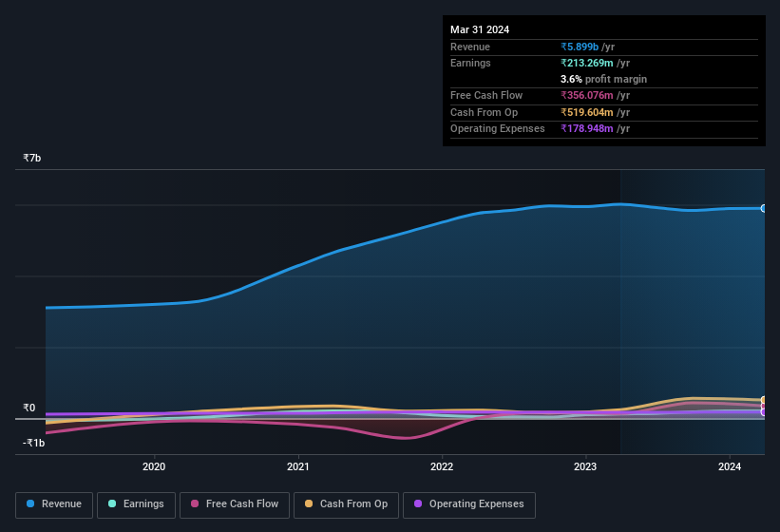Click the ₹356.076m free cash flow value
Image resolution: width=780 pixels, height=532 pixels.
point(587,95)
